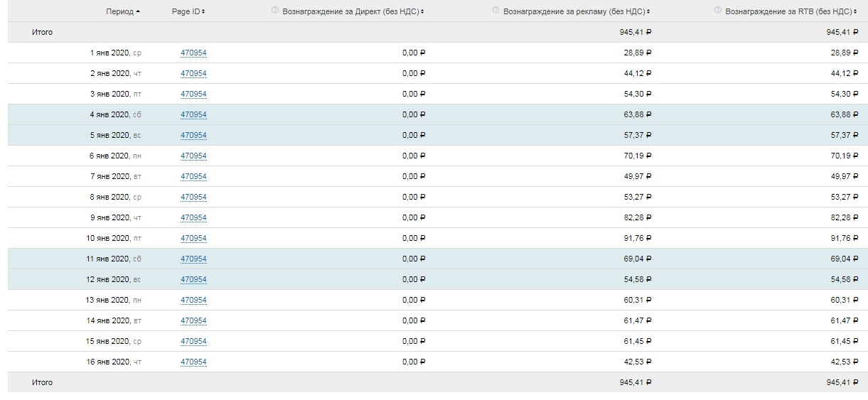Click Директ 0,00 ₽ for 12 янв 2020
Screen dimensions: 868x400
click(414, 280)
